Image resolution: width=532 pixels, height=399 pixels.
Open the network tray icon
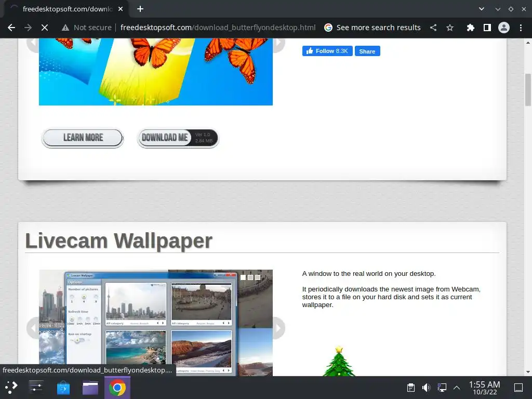442,388
